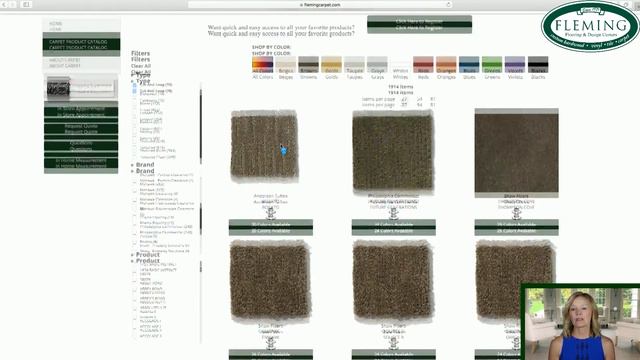Filter carpets by Browns color
The image size is (640, 360).
pos(309,64)
